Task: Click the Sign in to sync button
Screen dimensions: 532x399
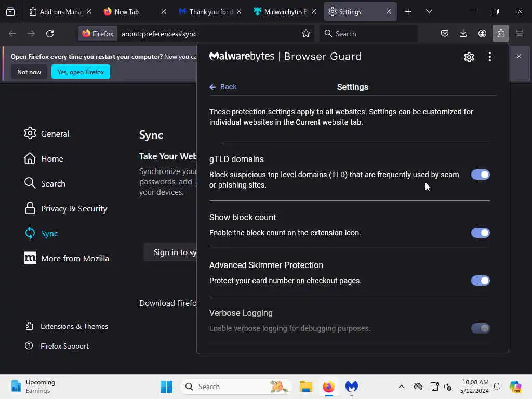Action: coord(170,252)
